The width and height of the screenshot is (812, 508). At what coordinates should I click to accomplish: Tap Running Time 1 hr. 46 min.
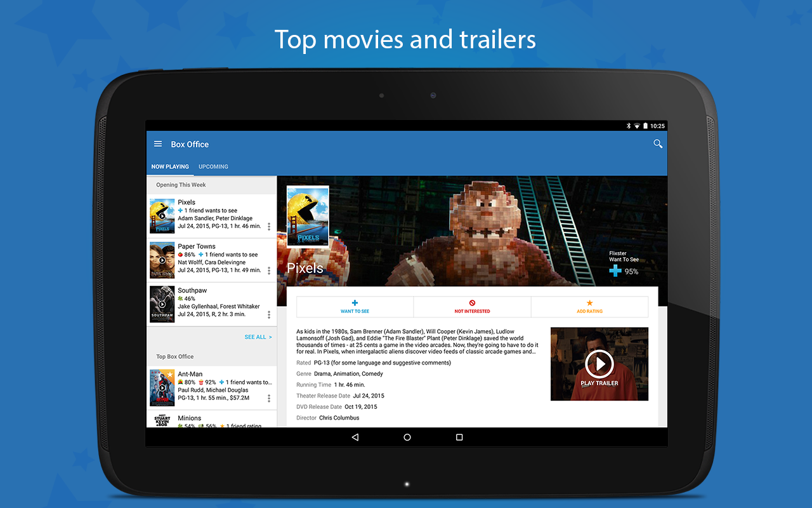tap(350, 385)
